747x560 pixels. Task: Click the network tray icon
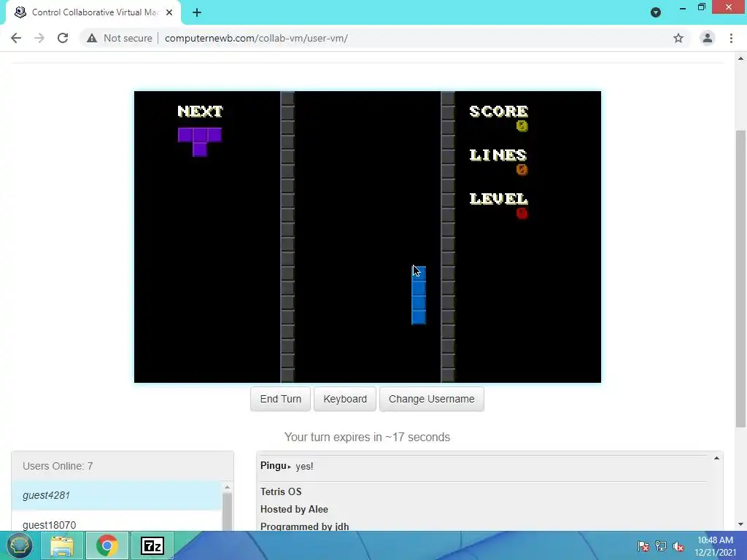(661, 546)
